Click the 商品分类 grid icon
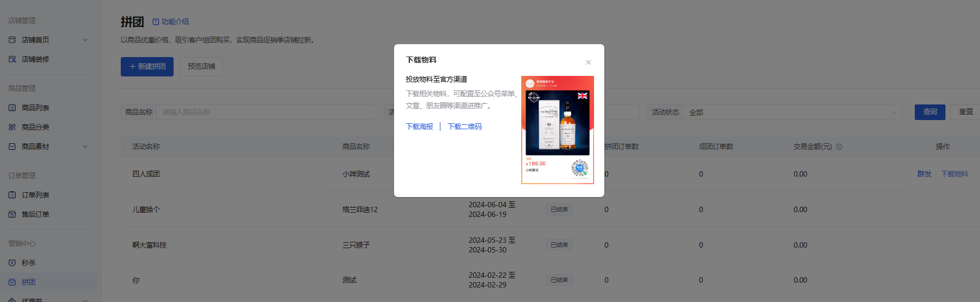Image resolution: width=980 pixels, height=302 pixels. point(12,127)
